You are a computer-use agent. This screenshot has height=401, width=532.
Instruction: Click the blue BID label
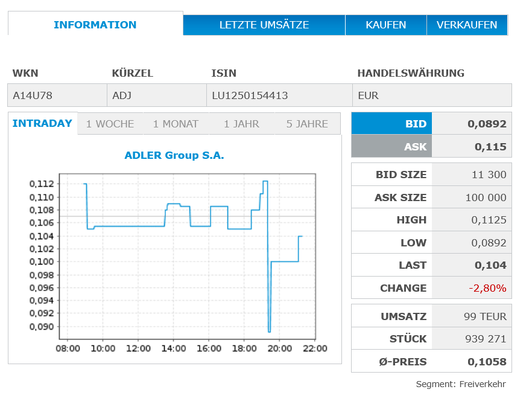pyautogui.click(x=391, y=123)
